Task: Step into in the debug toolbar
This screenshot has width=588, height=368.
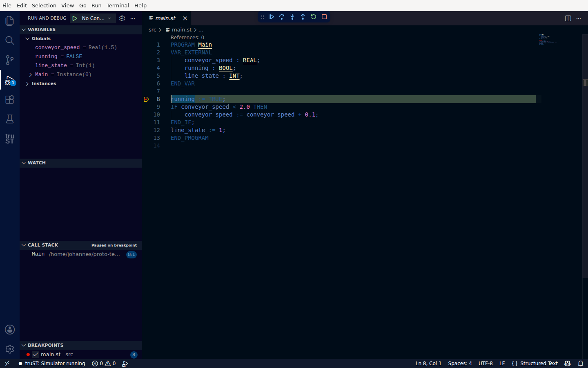Action: [292, 17]
